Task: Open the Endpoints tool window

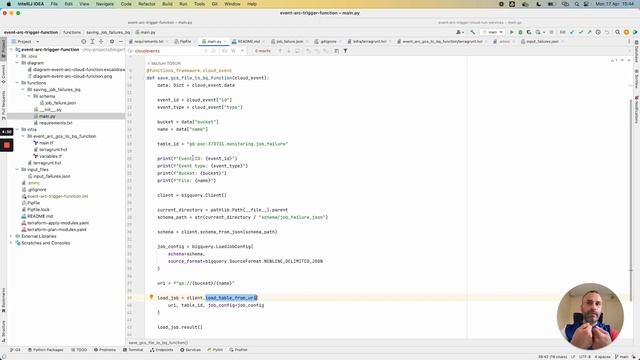Action: point(162,350)
